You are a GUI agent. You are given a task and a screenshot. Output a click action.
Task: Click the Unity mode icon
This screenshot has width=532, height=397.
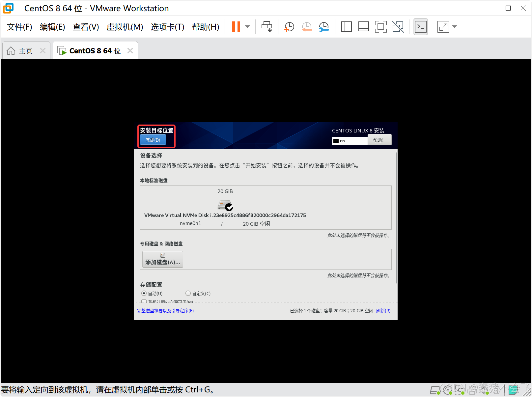coord(398,27)
